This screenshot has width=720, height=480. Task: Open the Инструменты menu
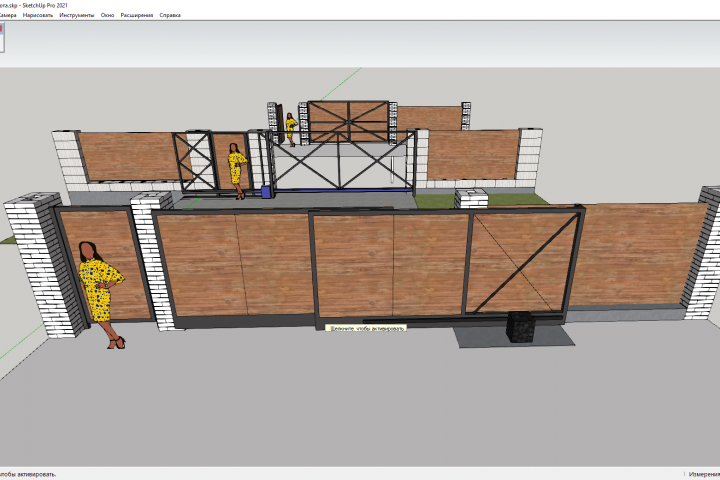coord(77,15)
